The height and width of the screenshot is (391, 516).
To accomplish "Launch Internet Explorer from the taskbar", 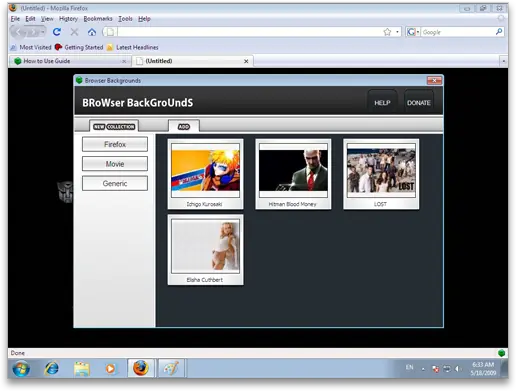I will [52, 369].
